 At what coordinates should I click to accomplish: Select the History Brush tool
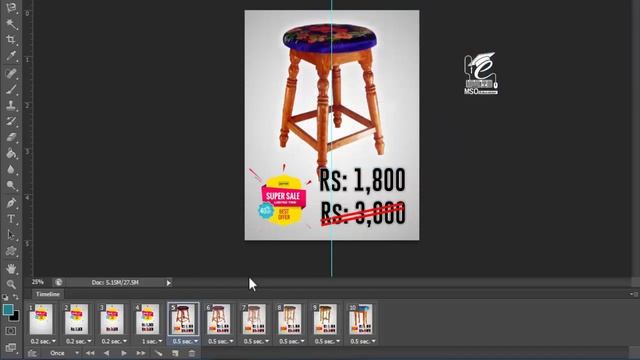pyautogui.click(x=11, y=121)
